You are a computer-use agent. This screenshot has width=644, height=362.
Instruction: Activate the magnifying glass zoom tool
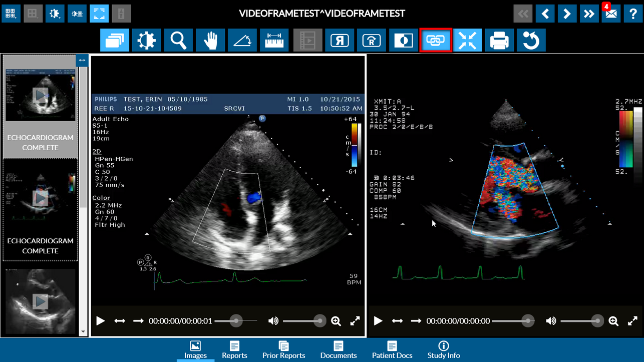[178, 40]
